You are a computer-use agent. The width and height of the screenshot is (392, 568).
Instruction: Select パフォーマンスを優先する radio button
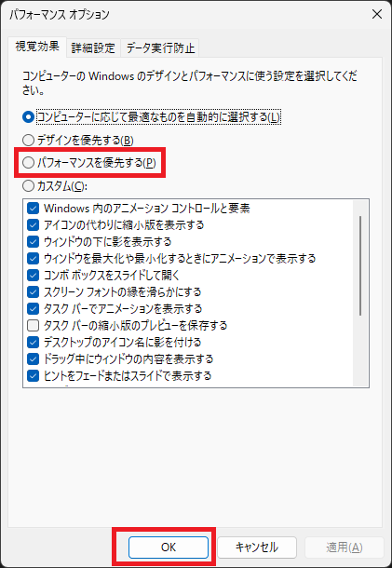pyautogui.click(x=28, y=163)
